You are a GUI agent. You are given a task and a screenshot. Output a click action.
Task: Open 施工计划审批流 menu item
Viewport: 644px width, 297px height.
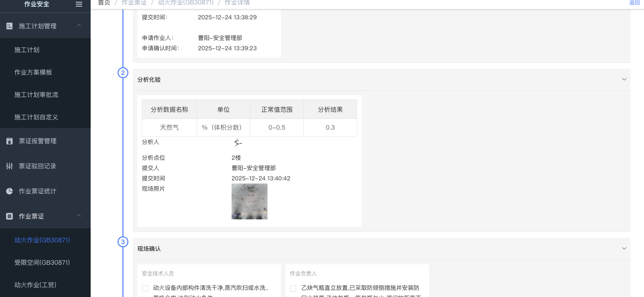click(36, 95)
